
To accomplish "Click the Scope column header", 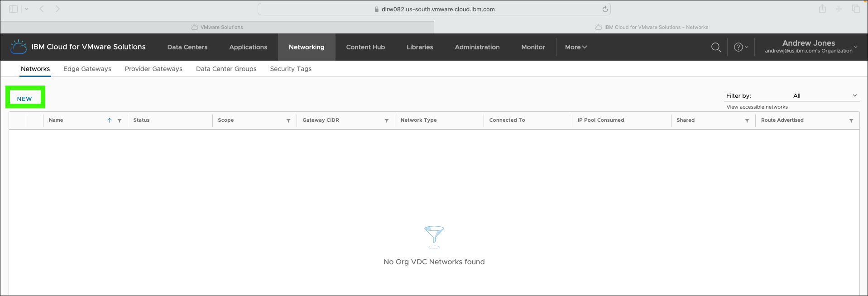I will click(x=226, y=120).
